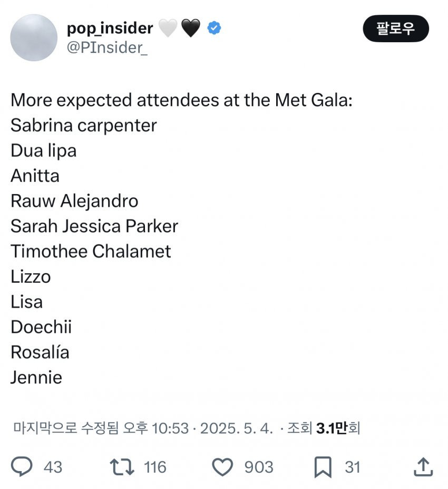Click the 2025. 5. 4. date
The image size is (448, 489).
(x=237, y=428)
